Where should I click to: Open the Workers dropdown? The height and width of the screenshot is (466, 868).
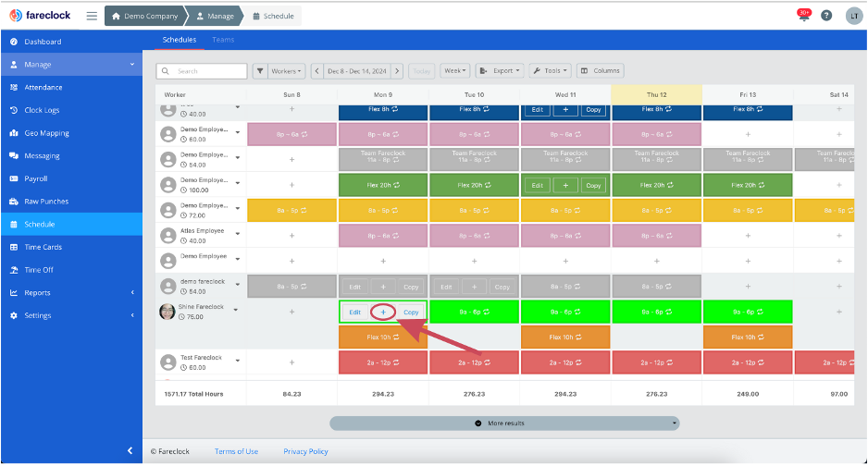pos(286,71)
